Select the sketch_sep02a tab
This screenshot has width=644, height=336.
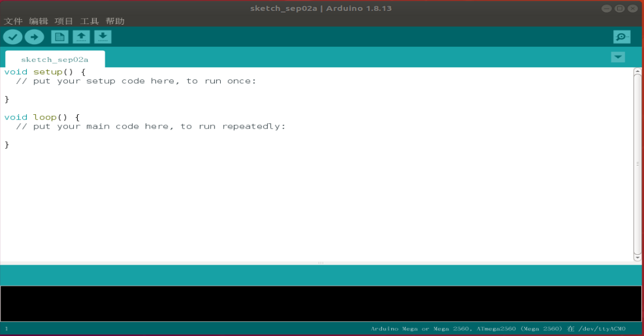coord(55,59)
